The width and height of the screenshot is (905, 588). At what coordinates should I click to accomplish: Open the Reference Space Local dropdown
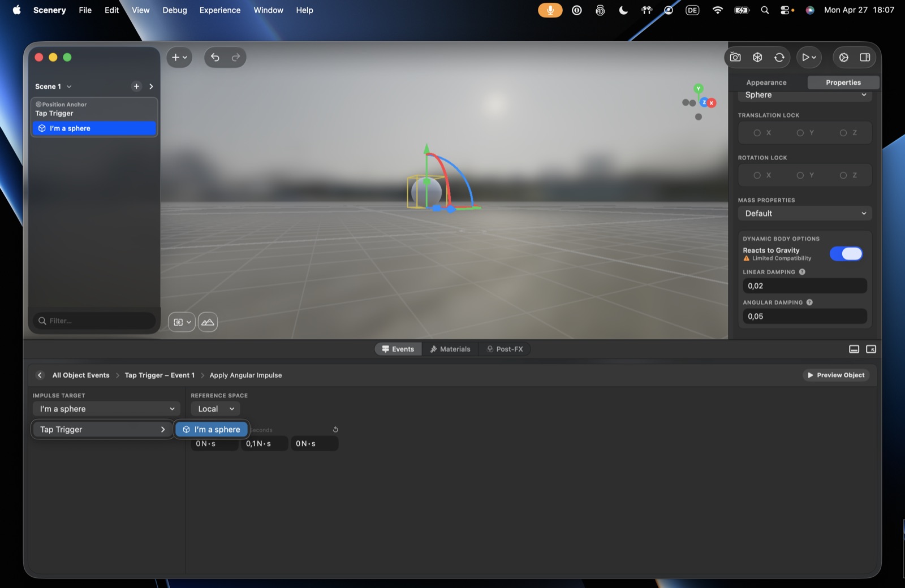pyautogui.click(x=216, y=409)
